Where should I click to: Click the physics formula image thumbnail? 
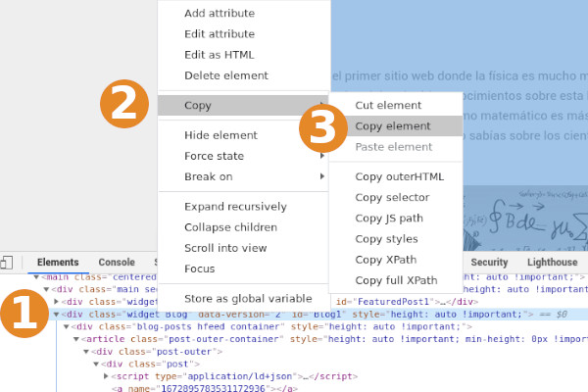tap(525, 218)
